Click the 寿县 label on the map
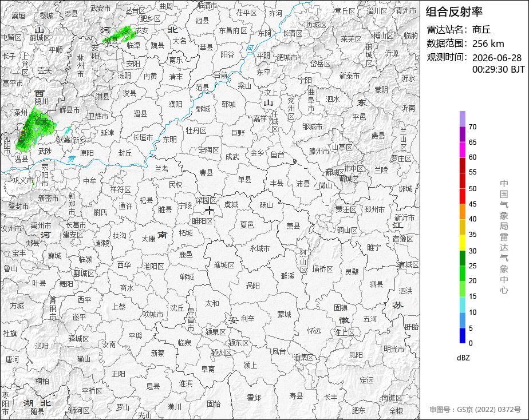 coord(296,396)
